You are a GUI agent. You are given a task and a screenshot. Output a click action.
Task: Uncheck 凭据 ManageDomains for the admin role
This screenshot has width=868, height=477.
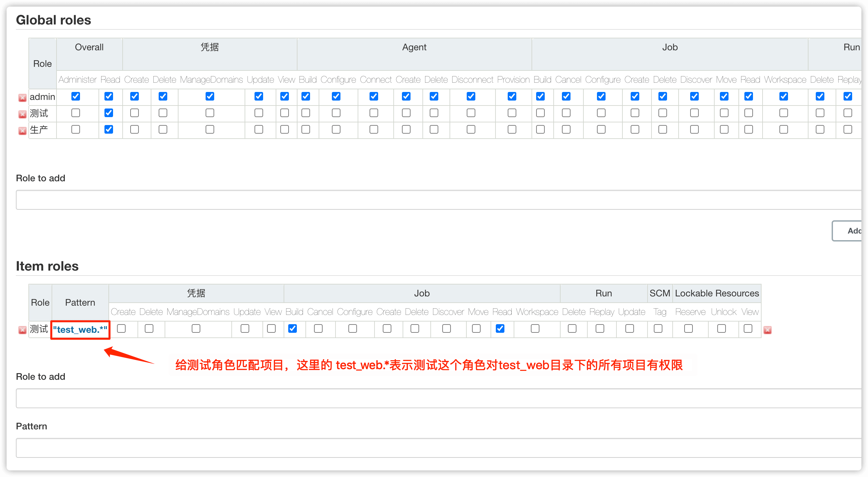pyautogui.click(x=210, y=96)
